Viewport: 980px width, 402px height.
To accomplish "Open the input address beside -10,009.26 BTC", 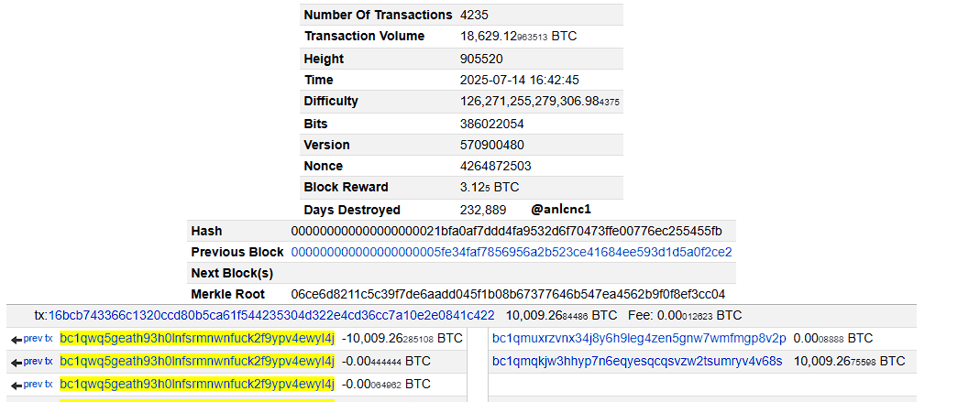I will 197,338.
